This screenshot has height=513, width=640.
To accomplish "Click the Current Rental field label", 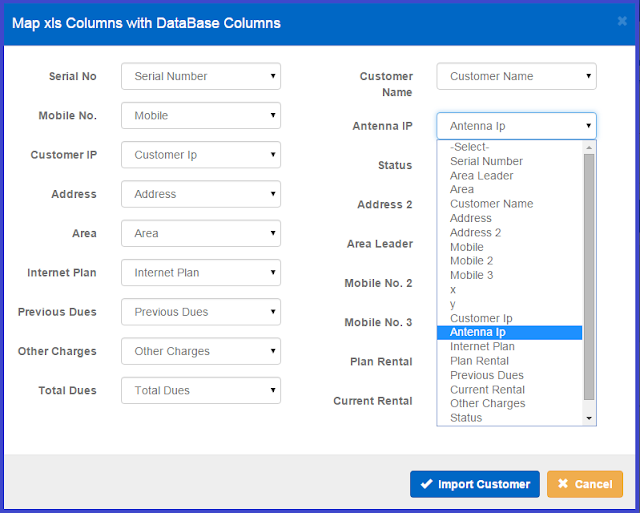I will tap(373, 401).
